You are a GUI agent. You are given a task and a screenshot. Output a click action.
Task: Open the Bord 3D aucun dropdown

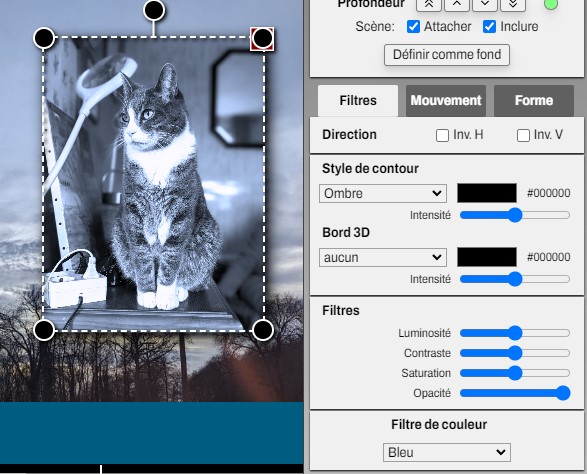[x=383, y=258]
